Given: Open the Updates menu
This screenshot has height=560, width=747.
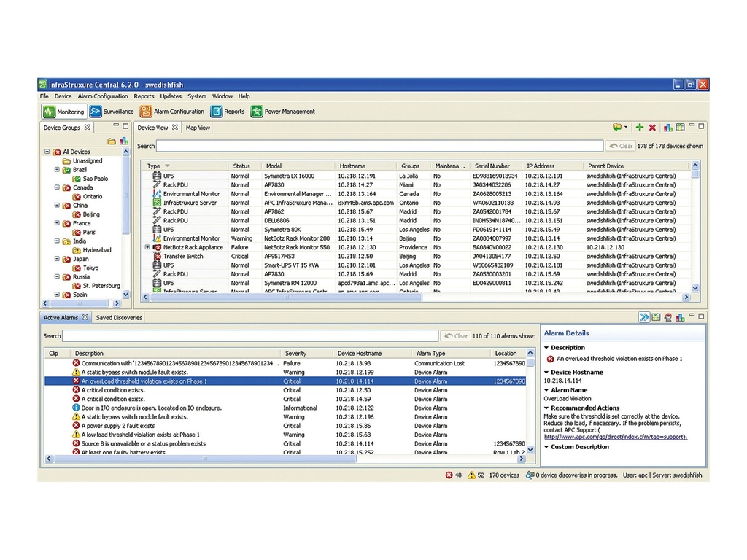Looking at the screenshot, I should [171, 96].
